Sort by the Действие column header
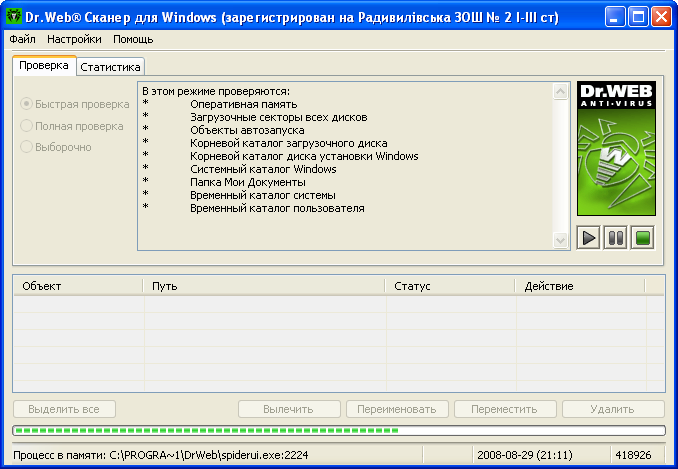 580,286
